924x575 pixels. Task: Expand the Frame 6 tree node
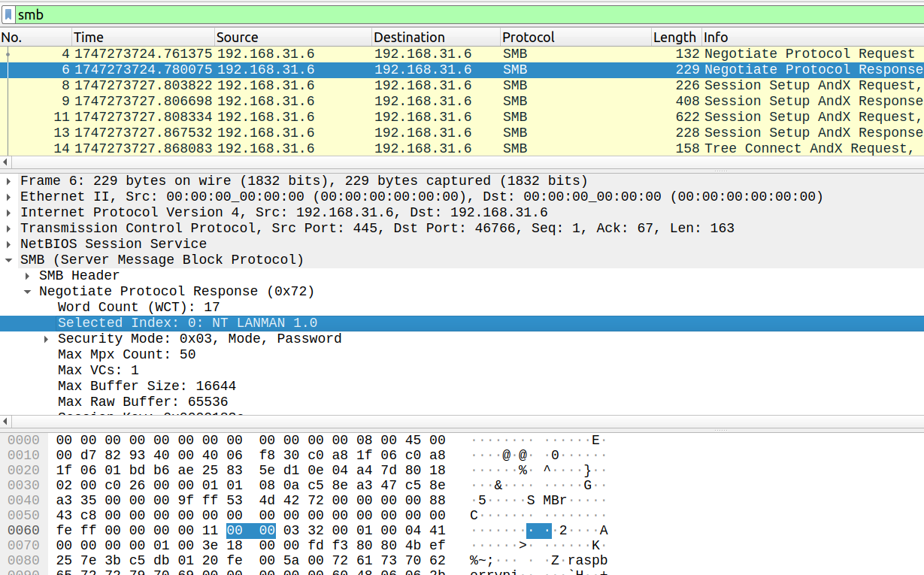point(9,180)
